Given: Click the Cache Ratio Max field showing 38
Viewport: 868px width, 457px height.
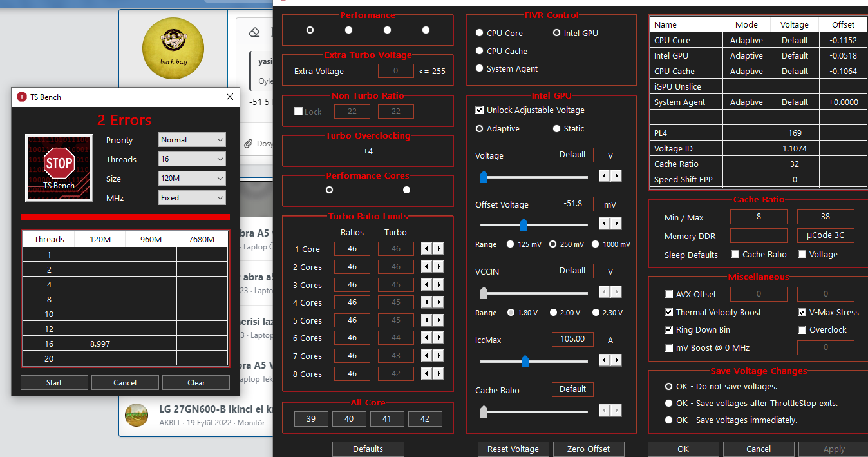Looking at the screenshot, I should coord(826,217).
